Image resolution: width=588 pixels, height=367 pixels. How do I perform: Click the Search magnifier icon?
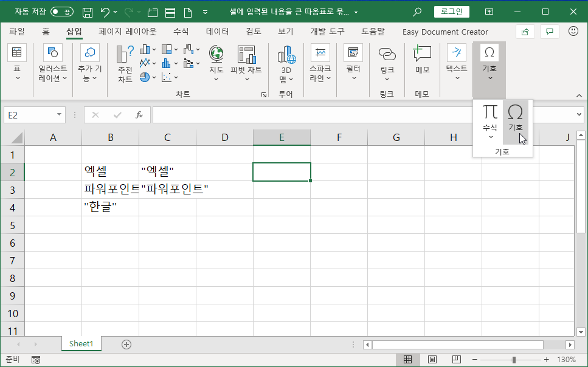click(417, 12)
